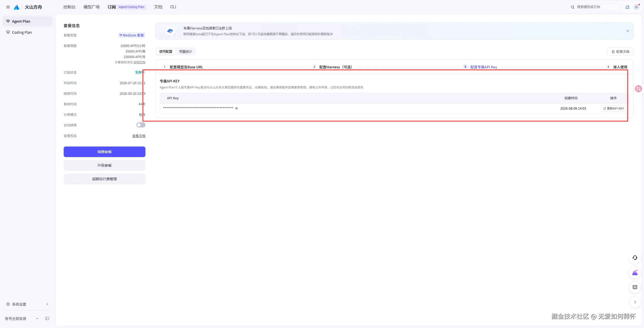Go to step 配置专属API Key
Image resolution: width=644 pixels, height=328 pixels.
pos(480,67)
